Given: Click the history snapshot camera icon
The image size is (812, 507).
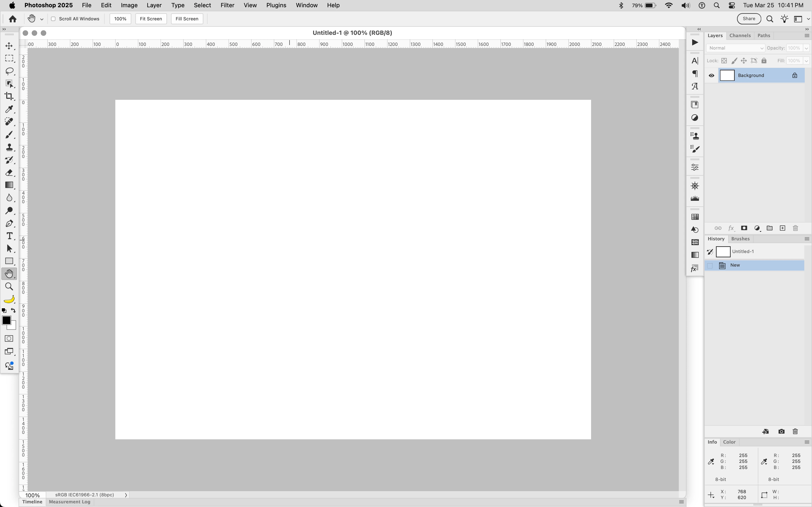Looking at the screenshot, I should tap(781, 432).
